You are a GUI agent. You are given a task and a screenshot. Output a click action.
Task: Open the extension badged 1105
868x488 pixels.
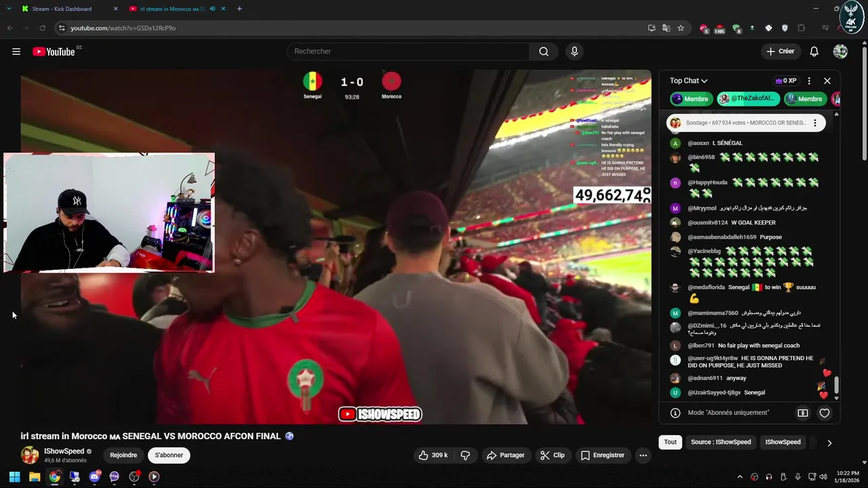pos(719,28)
